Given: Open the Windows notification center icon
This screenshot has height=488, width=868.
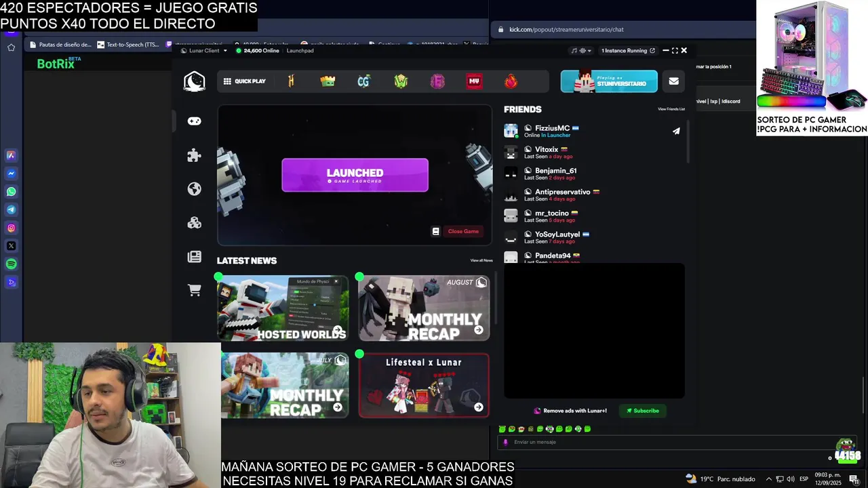Looking at the screenshot, I should click(x=854, y=479).
